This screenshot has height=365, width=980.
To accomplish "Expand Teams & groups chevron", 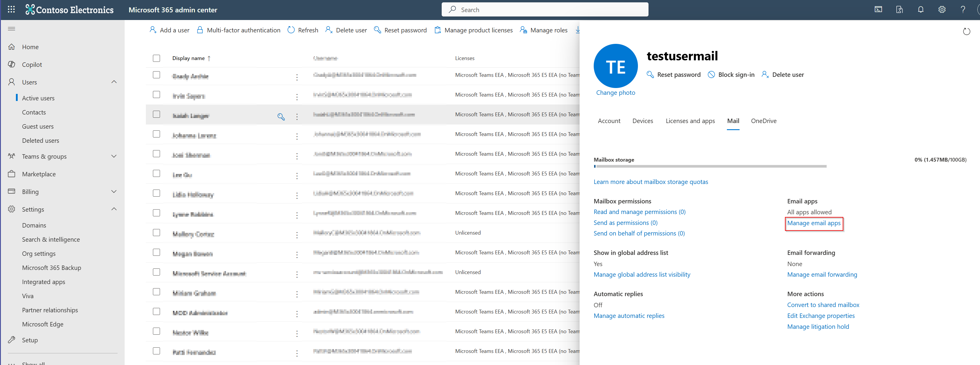I will (x=114, y=156).
